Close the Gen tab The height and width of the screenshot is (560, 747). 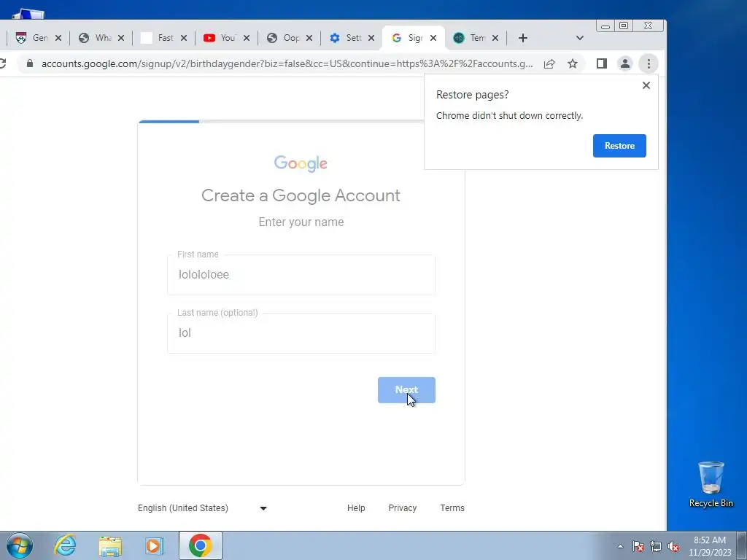tap(58, 38)
